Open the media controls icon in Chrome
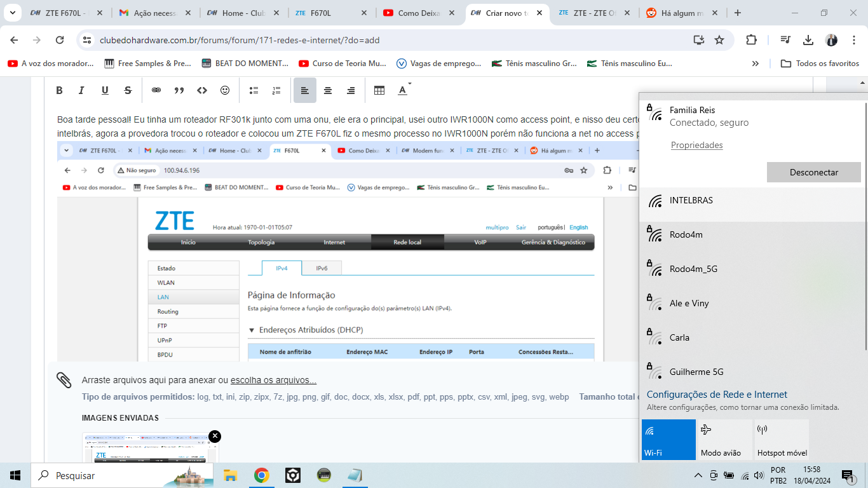This screenshot has height=488, width=868. point(785,40)
